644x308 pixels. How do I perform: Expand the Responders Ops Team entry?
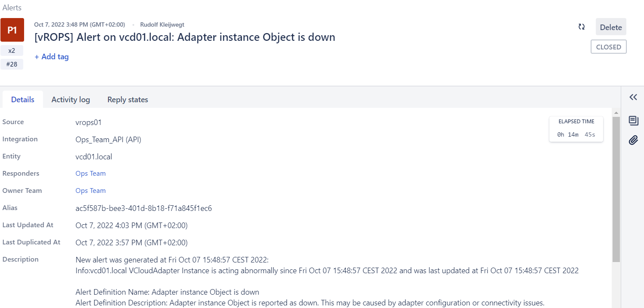[90, 173]
